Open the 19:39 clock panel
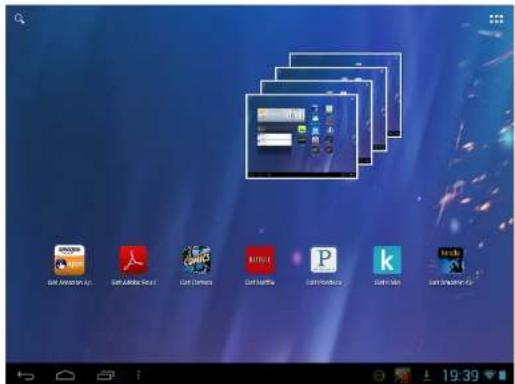 tap(460, 376)
